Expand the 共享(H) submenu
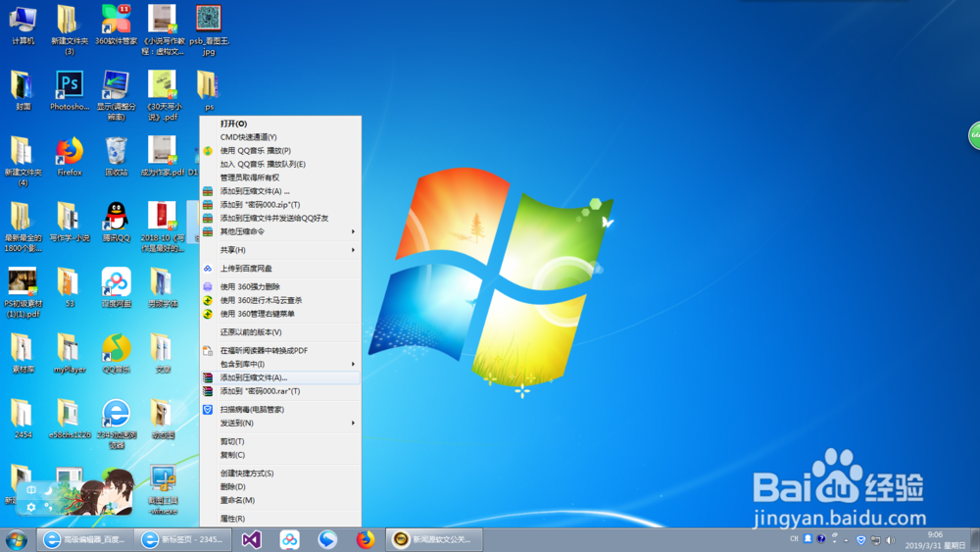This screenshot has height=552, width=980. coord(280,250)
